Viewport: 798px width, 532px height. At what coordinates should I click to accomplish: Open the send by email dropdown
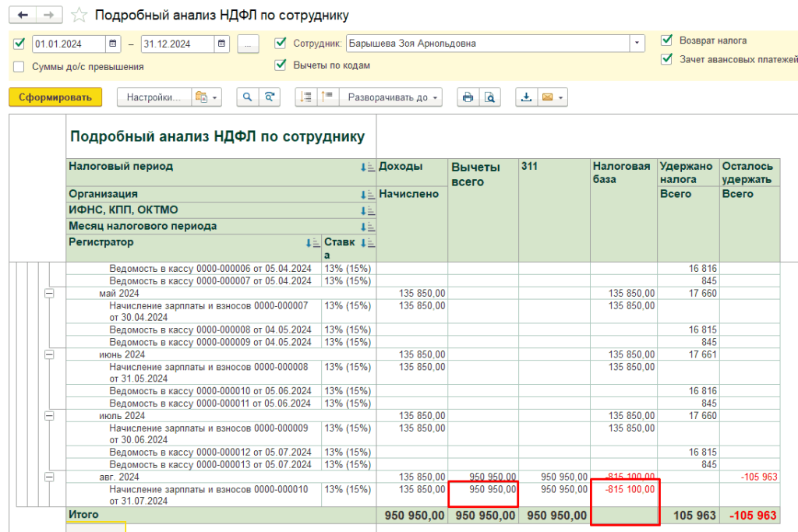tap(553, 97)
